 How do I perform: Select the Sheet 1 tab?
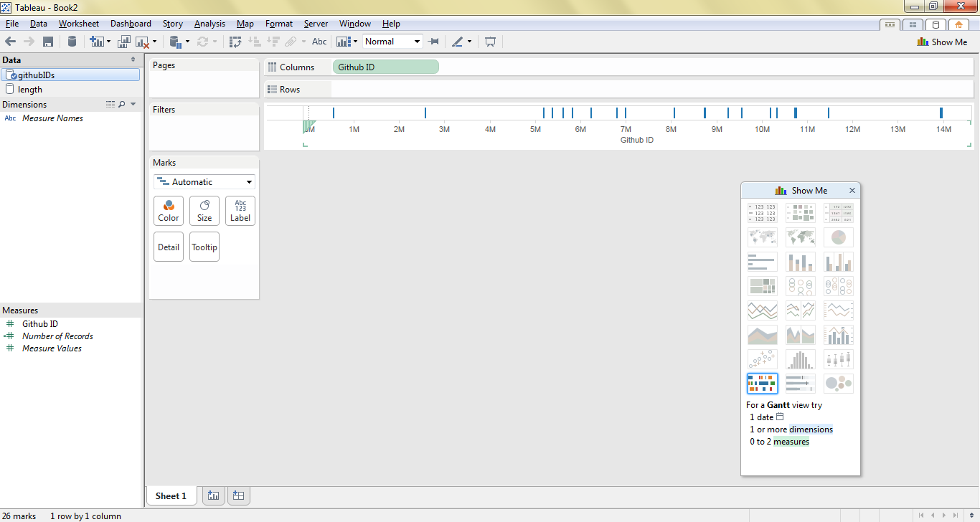coord(171,495)
